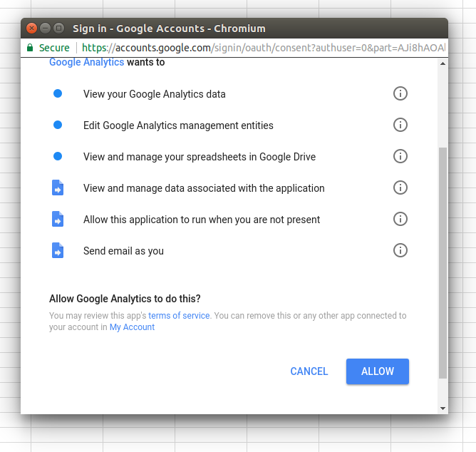
Task: Click the Apps Script icon beside Send email as you
Action: point(58,250)
